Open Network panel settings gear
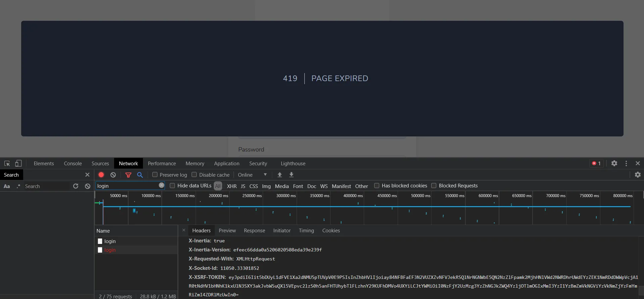This screenshot has height=299, width=644. pos(638,175)
